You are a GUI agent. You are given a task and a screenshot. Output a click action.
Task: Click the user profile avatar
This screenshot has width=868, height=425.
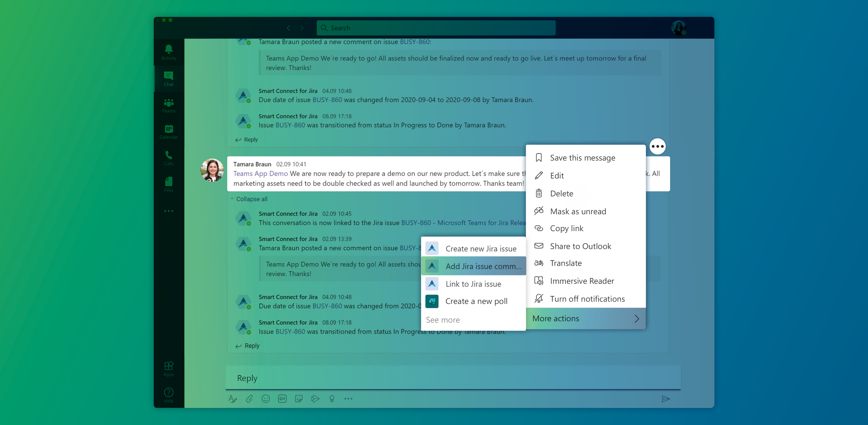(678, 28)
